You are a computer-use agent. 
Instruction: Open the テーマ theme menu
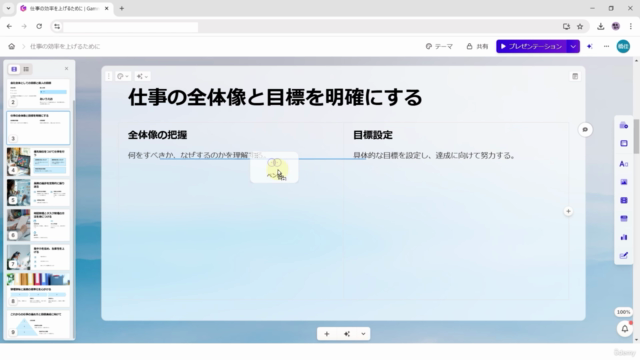(x=439, y=47)
